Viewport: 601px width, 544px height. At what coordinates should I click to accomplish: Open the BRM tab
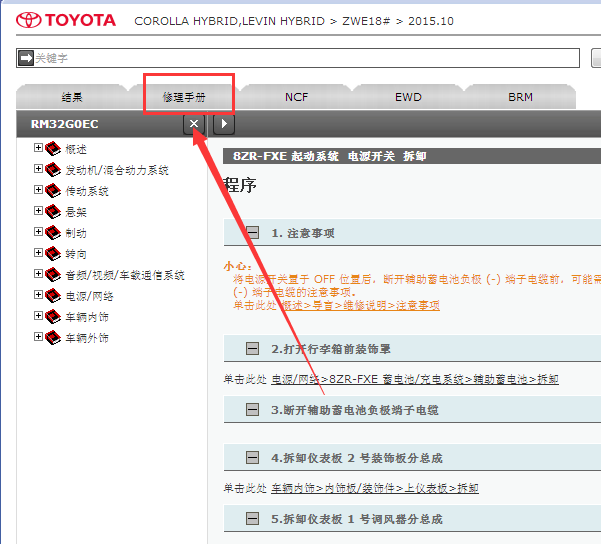coord(520,97)
